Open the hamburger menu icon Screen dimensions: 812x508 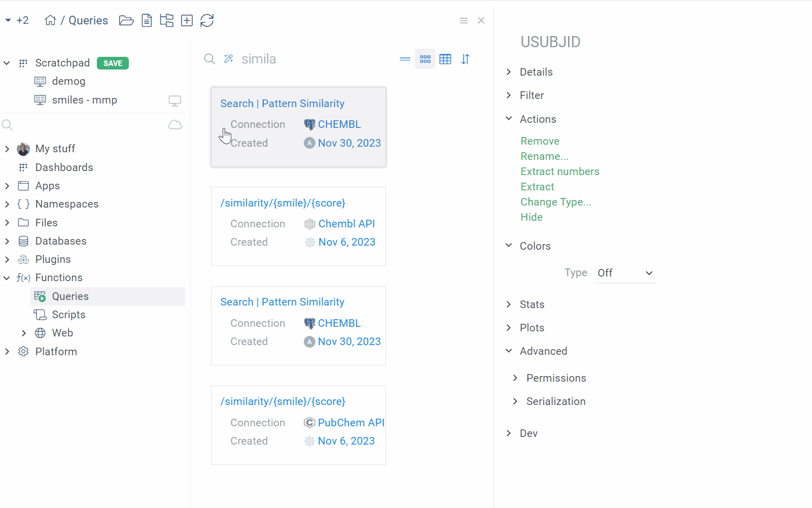(464, 21)
